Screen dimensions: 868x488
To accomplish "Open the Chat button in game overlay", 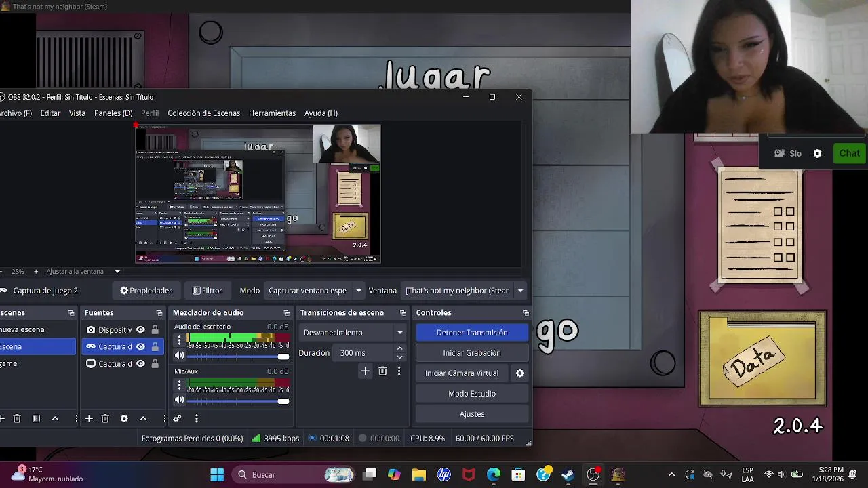I will click(x=849, y=153).
